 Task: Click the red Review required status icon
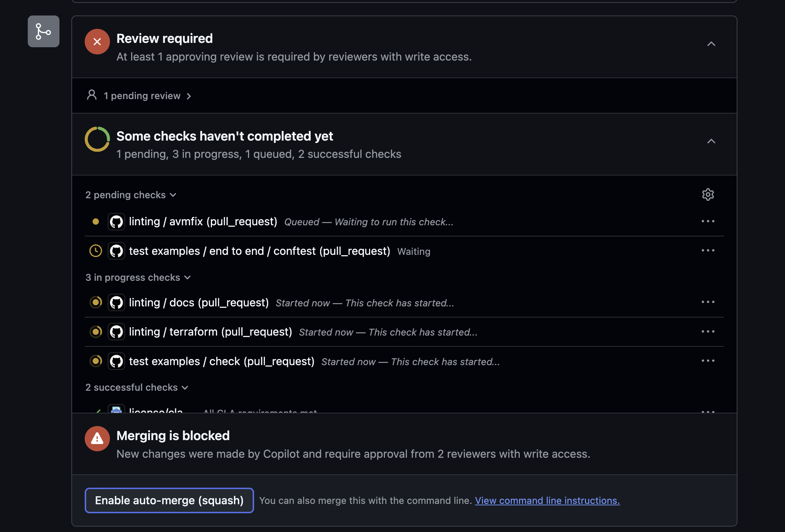97,41
